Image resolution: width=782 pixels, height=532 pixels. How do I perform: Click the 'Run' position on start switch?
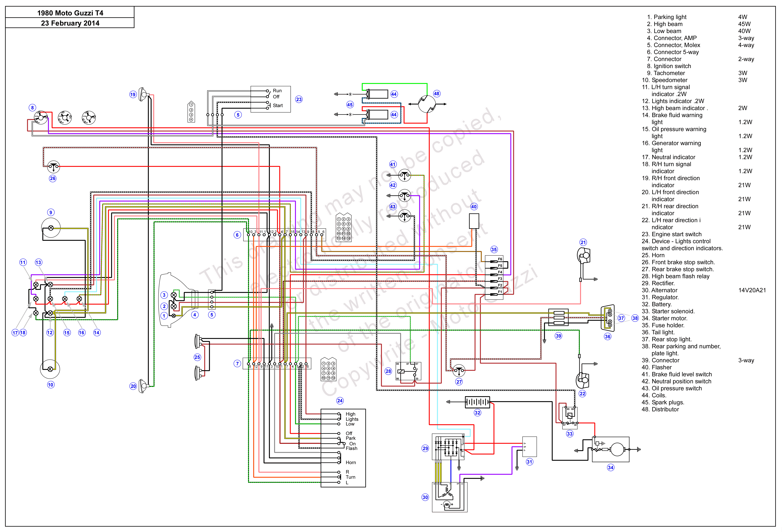[x=277, y=91]
